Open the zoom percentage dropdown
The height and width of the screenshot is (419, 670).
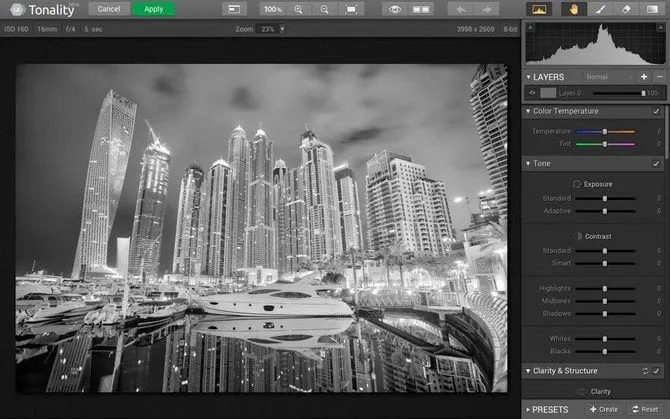pos(282,29)
